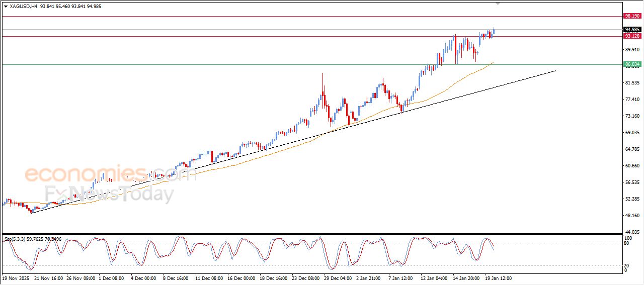644x285 pixels.
Task: Click the 69.035 value on price axis
Action: [x=632, y=133]
